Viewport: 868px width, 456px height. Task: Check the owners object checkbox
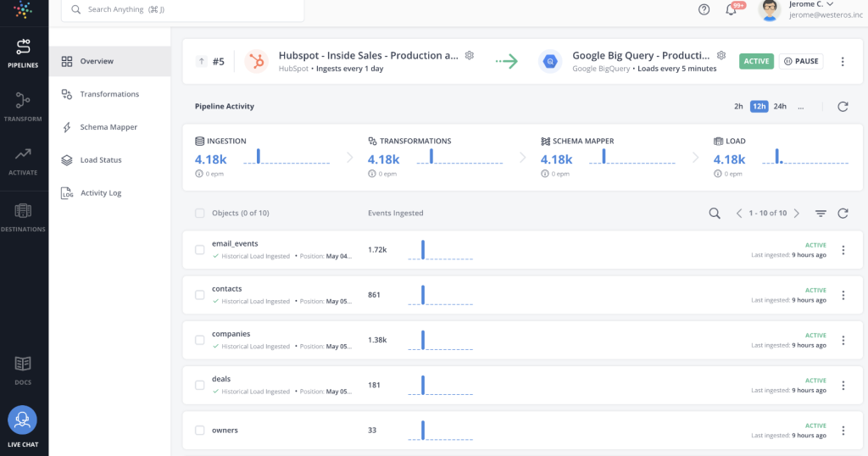pyautogui.click(x=200, y=430)
